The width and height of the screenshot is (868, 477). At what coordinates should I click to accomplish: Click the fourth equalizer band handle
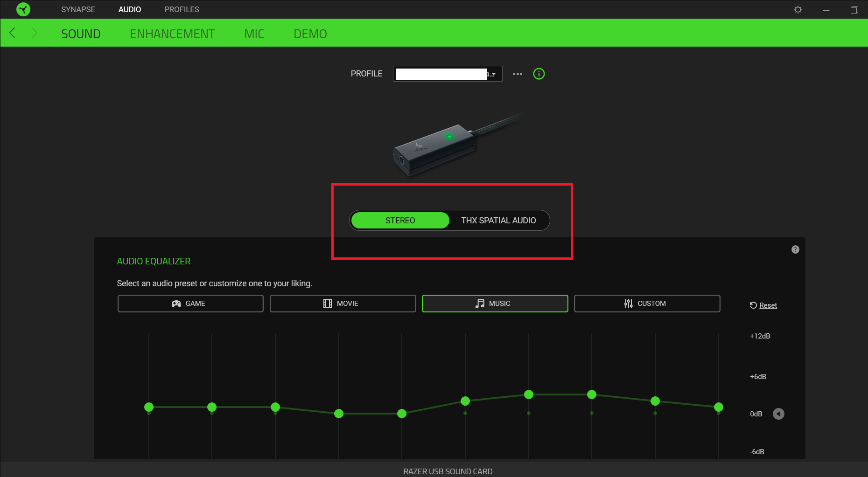point(339,414)
